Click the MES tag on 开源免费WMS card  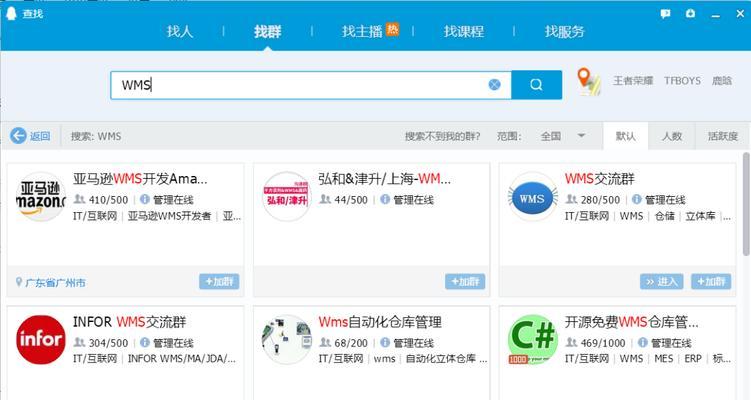coord(663,358)
